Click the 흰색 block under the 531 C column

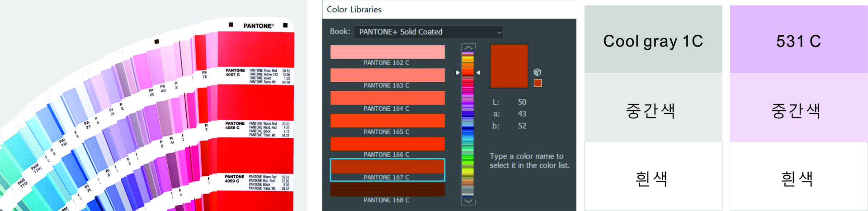click(798, 176)
